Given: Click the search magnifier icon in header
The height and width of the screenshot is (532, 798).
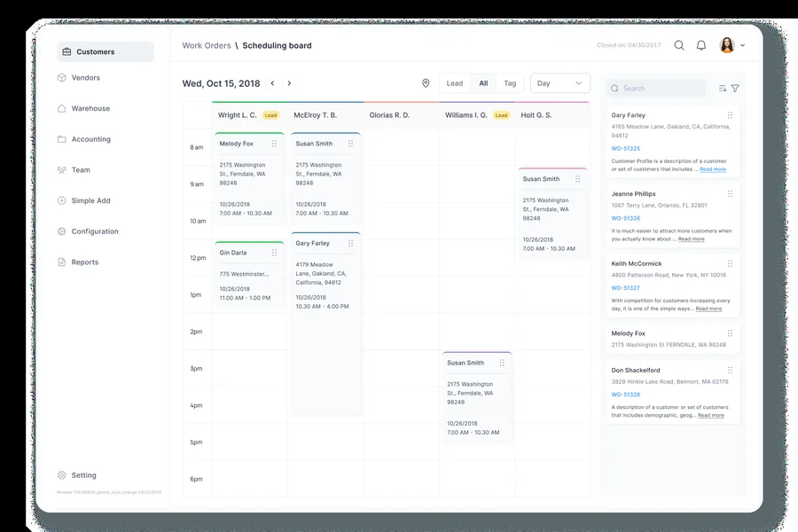Looking at the screenshot, I should tap(679, 45).
